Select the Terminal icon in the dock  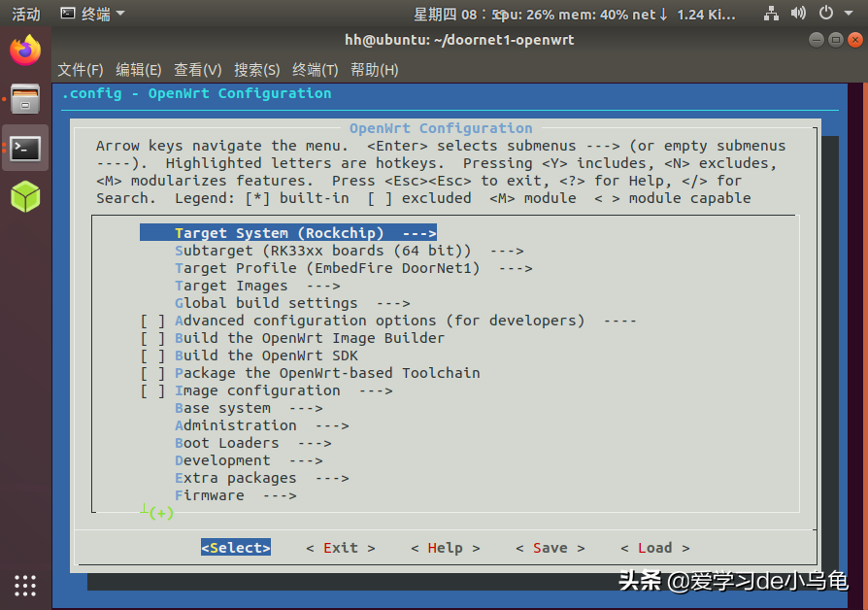(x=25, y=149)
